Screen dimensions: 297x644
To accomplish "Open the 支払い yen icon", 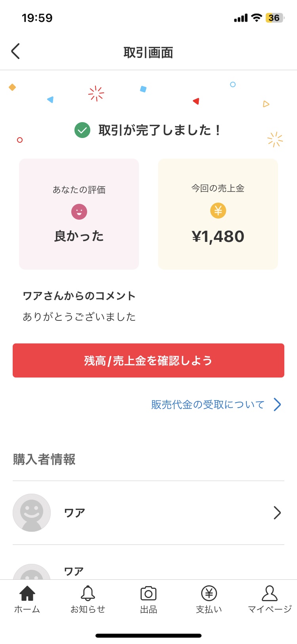I will point(209,593).
